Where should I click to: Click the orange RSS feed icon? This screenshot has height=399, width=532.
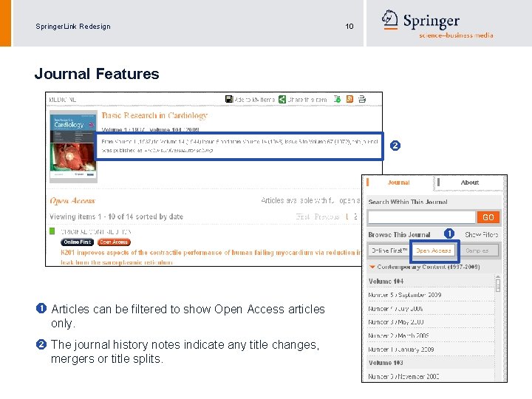tap(349, 99)
